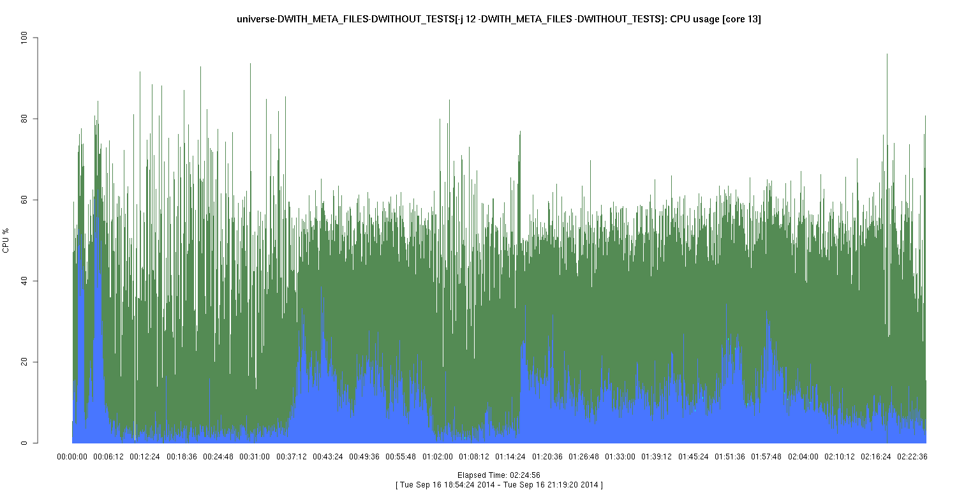The height and width of the screenshot is (490, 980).
Task: Click the y-axis value 100
Action: coord(24,38)
